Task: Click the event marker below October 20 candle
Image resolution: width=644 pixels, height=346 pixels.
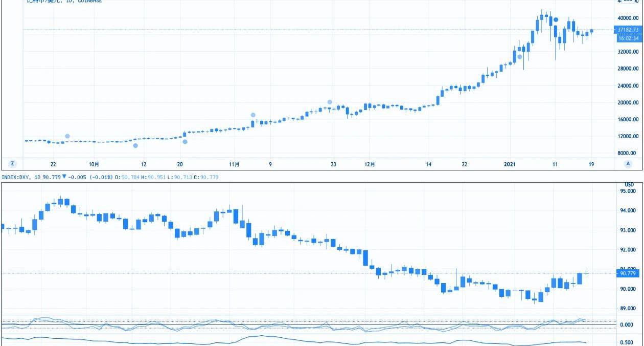Action: 185,142
